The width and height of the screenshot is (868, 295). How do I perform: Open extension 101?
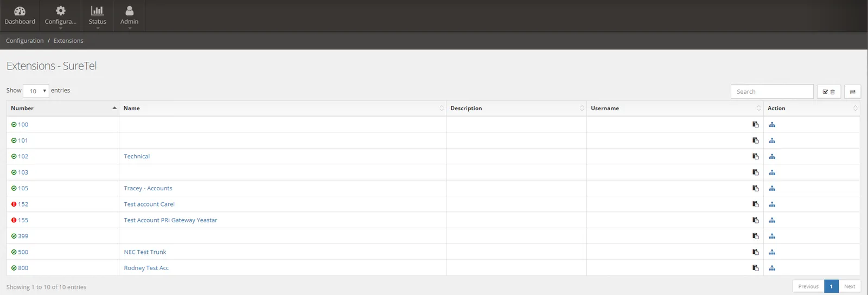23,140
